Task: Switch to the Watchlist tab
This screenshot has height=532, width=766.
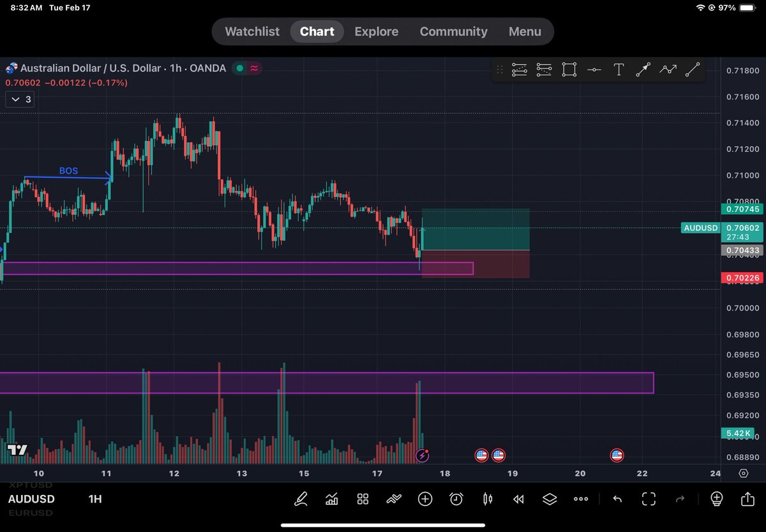Action: pos(252,31)
